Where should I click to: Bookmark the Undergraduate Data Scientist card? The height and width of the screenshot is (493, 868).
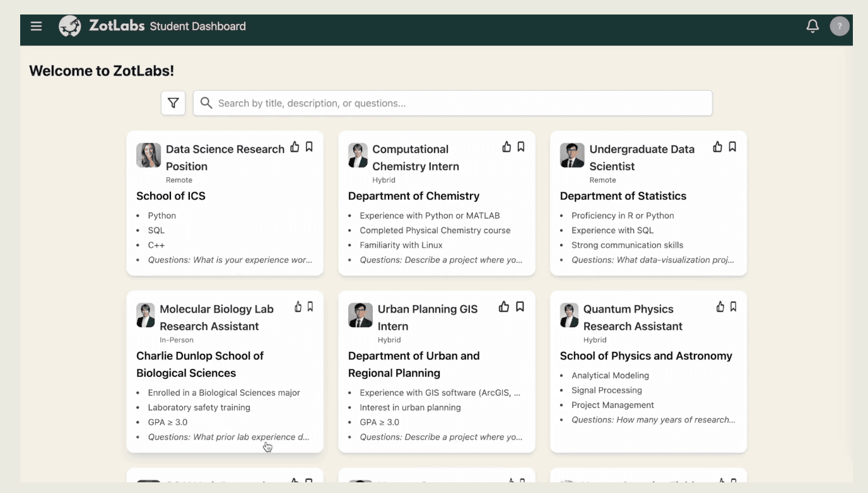pyautogui.click(x=732, y=147)
